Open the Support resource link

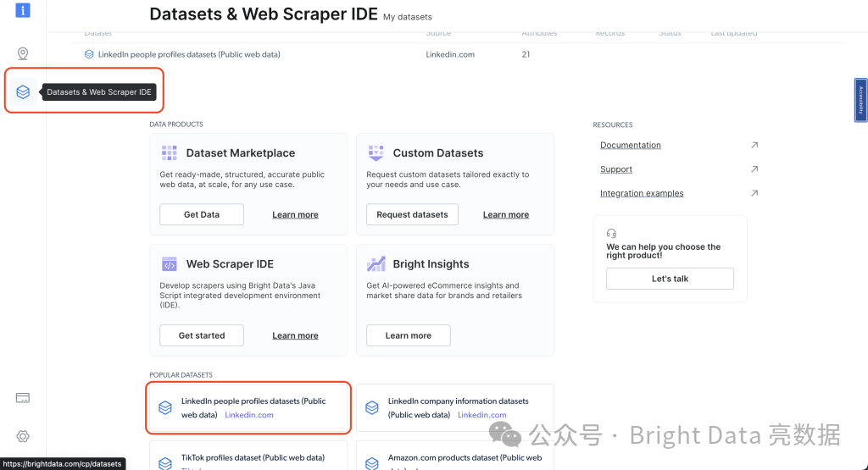pyautogui.click(x=616, y=169)
